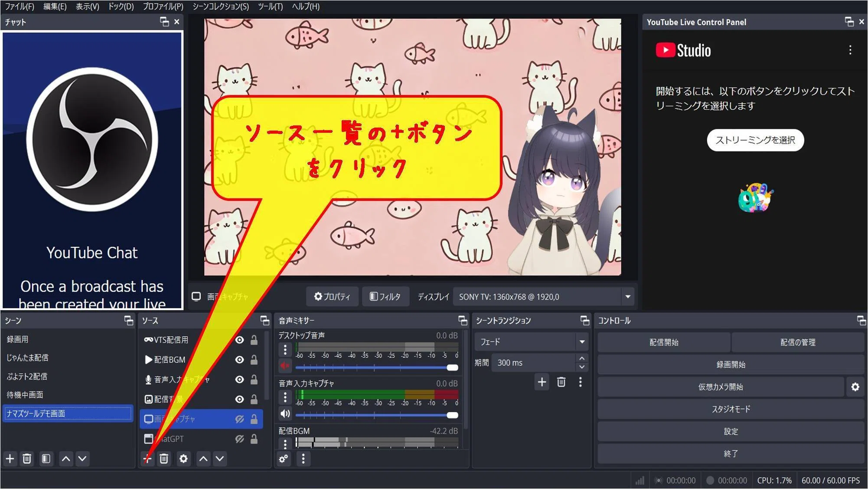Move scene down with arrow icon
Viewport: 868px width, 489px height.
82,458
